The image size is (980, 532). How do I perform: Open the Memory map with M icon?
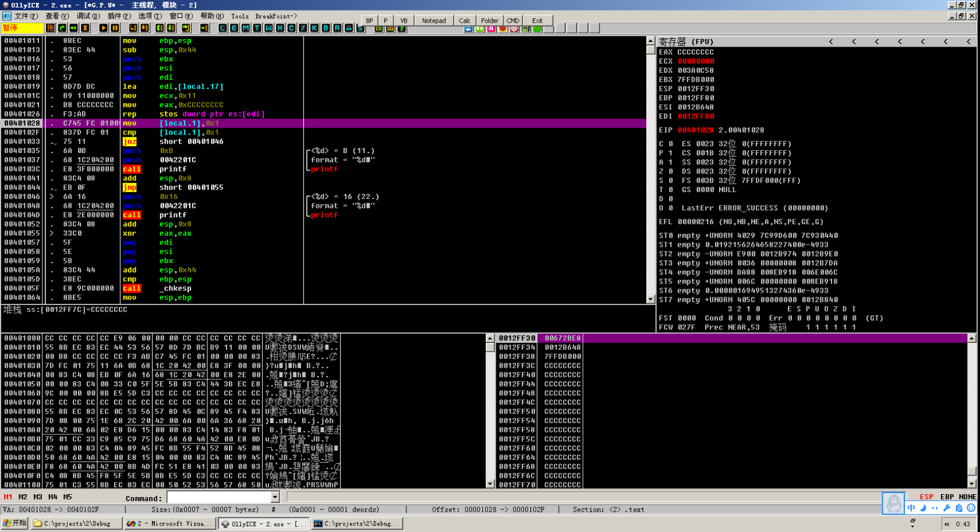[246, 28]
